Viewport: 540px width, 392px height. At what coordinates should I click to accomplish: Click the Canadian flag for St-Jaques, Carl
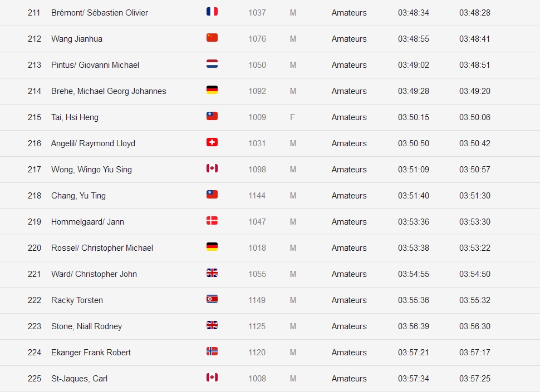pos(212,378)
